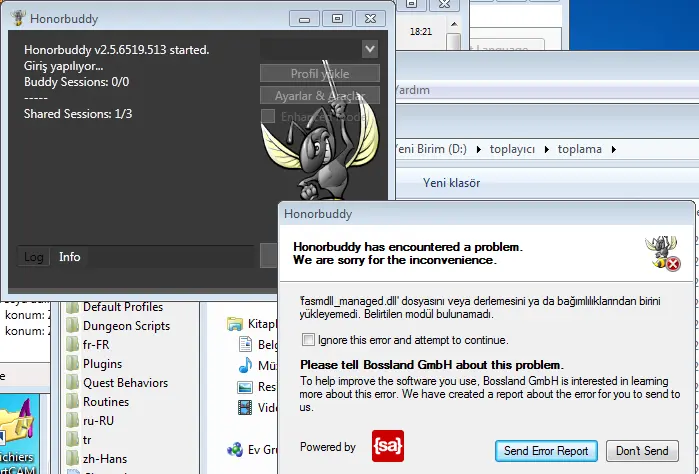Click Ayarlar & Araçlar button
699x474 pixels.
(x=320, y=95)
